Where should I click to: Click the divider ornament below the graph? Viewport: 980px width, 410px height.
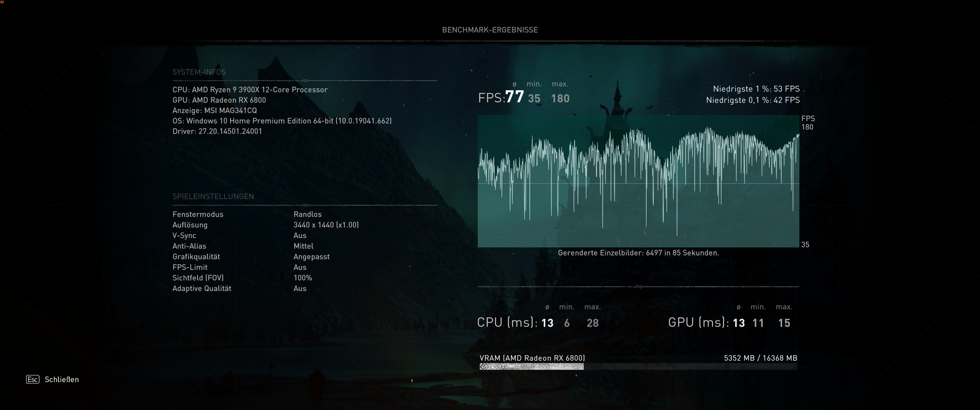[639, 286]
